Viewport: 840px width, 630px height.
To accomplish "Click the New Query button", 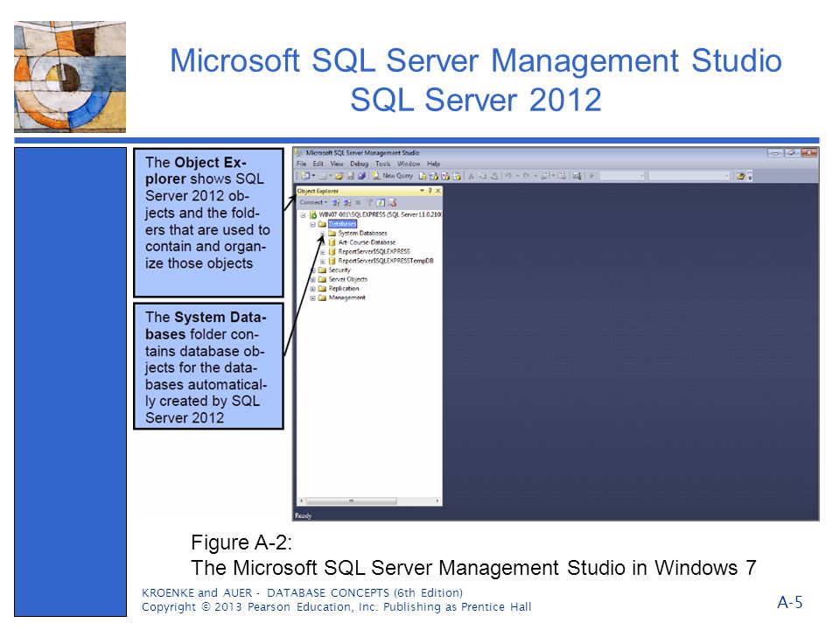I will click(393, 176).
